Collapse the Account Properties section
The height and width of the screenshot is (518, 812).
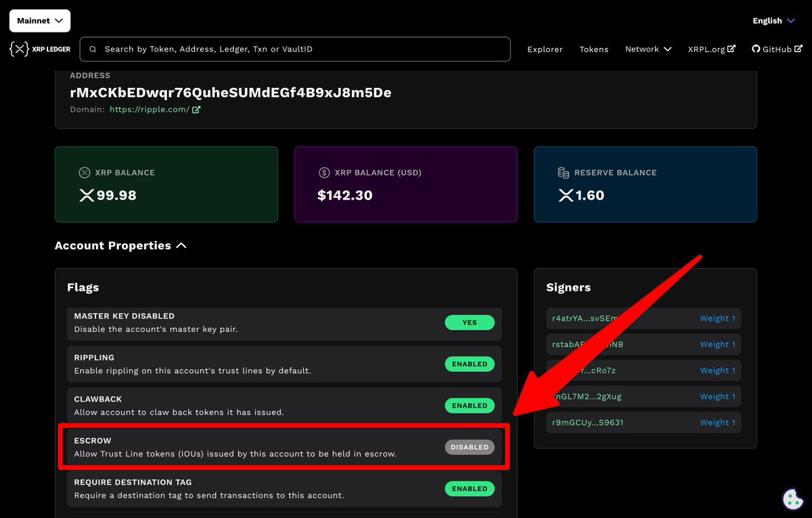tap(120, 245)
